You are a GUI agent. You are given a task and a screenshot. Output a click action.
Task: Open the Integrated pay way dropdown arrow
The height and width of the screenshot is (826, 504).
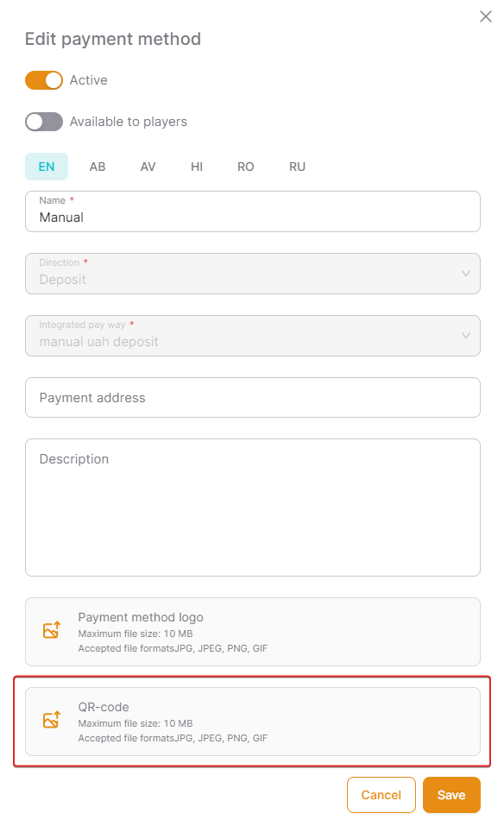pos(465,336)
